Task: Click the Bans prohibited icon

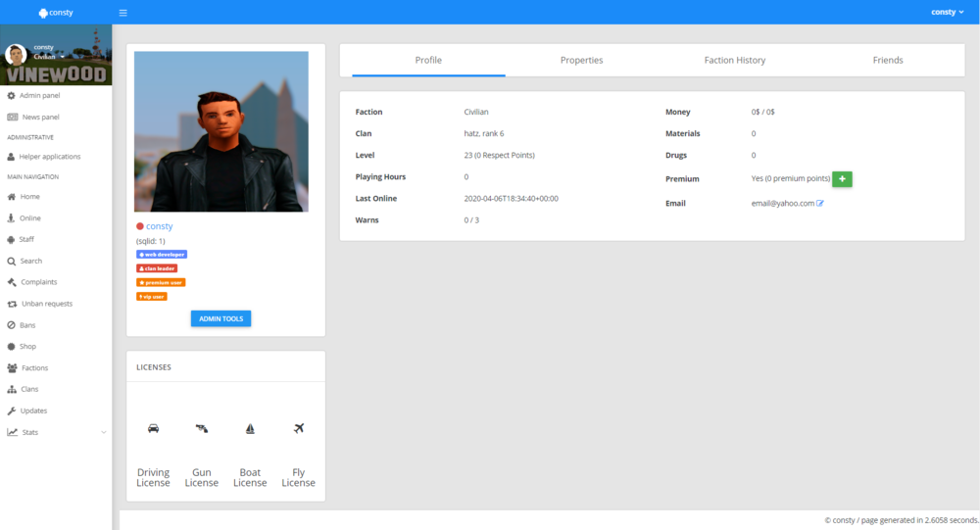Action: tap(11, 325)
